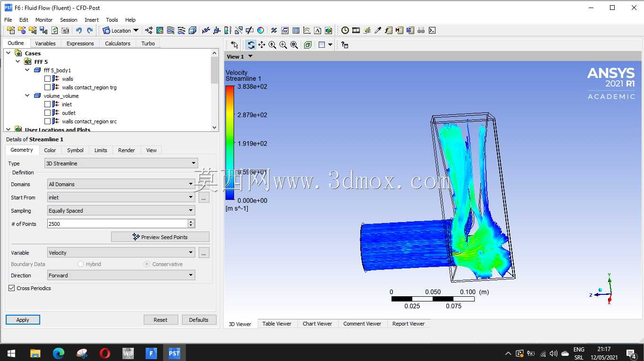
Task: Select the Hybrid boundary data radio button
Action: tap(81, 264)
